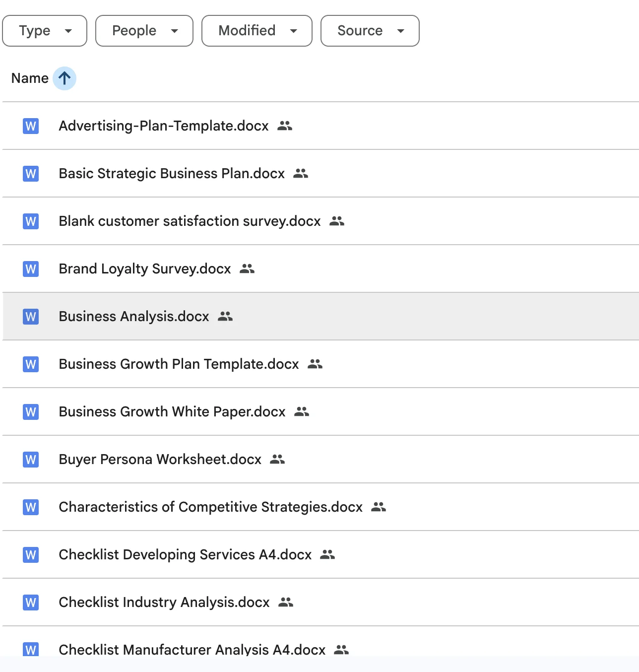Screen dimensions: 639x672
Task: Click the Name column header
Action: (x=30, y=78)
